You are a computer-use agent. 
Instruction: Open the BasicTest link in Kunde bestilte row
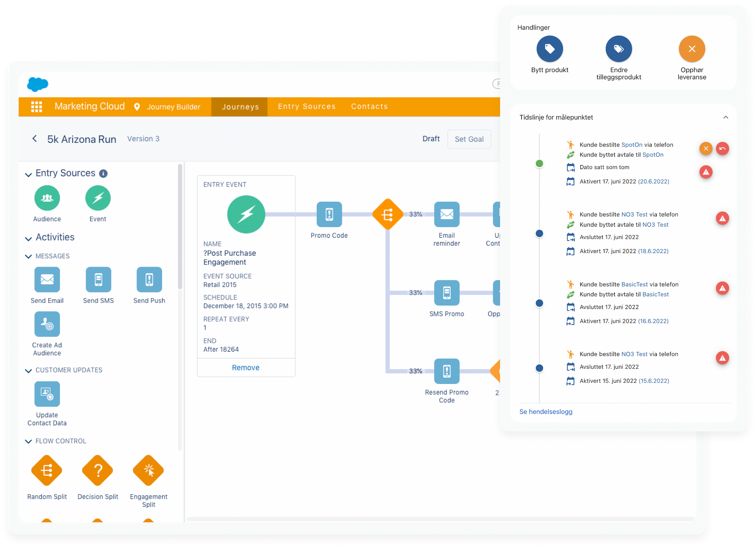pyautogui.click(x=634, y=284)
